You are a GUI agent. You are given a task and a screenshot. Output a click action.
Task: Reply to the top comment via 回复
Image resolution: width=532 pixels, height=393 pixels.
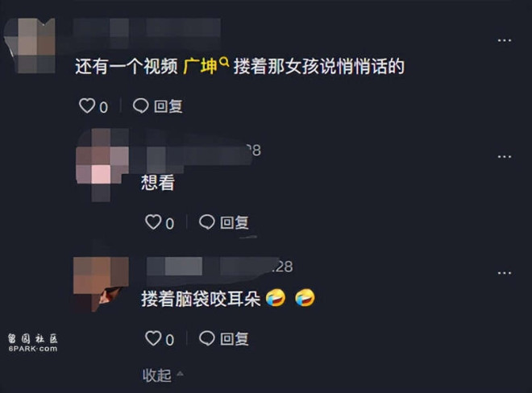tap(168, 106)
